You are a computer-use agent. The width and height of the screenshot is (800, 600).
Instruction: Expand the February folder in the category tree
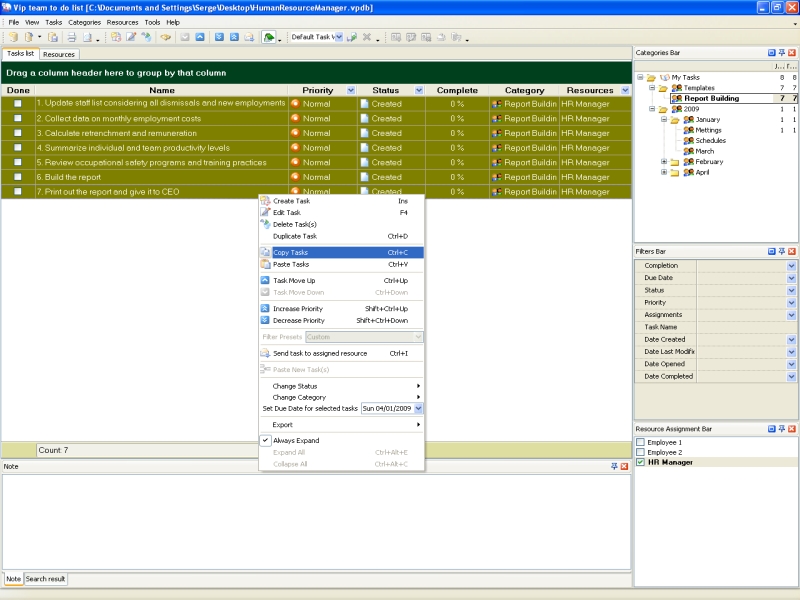pos(664,161)
